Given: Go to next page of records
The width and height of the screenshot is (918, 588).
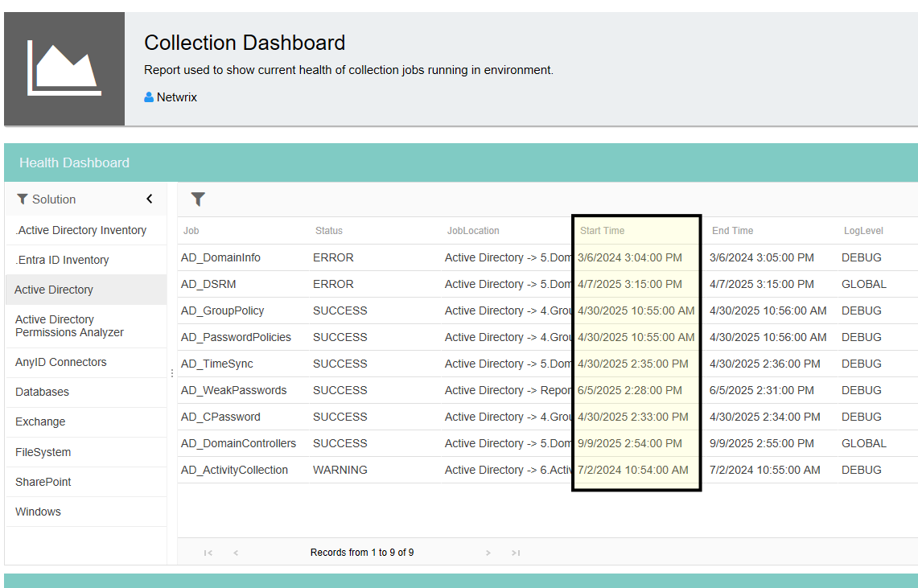Looking at the screenshot, I should point(488,553).
